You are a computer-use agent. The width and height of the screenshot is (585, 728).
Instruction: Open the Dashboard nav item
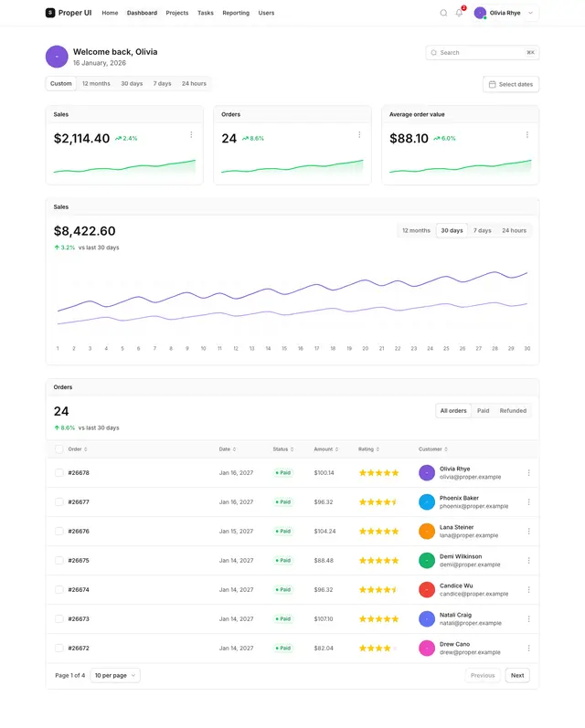pyautogui.click(x=143, y=13)
